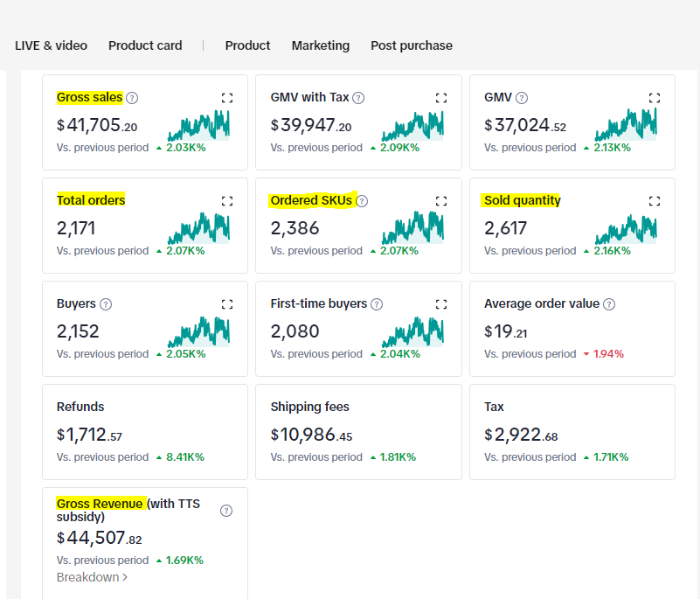The image size is (700, 599).
Task: Select the Marketing tab
Action: tap(321, 45)
